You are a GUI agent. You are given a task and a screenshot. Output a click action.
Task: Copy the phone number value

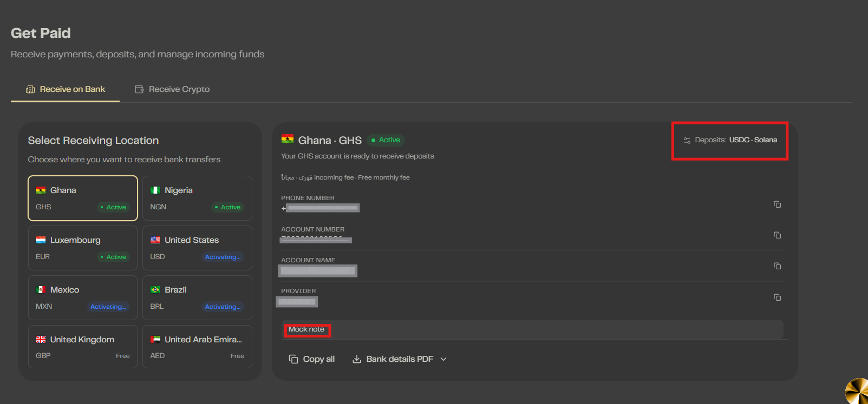[x=777, y=204]
